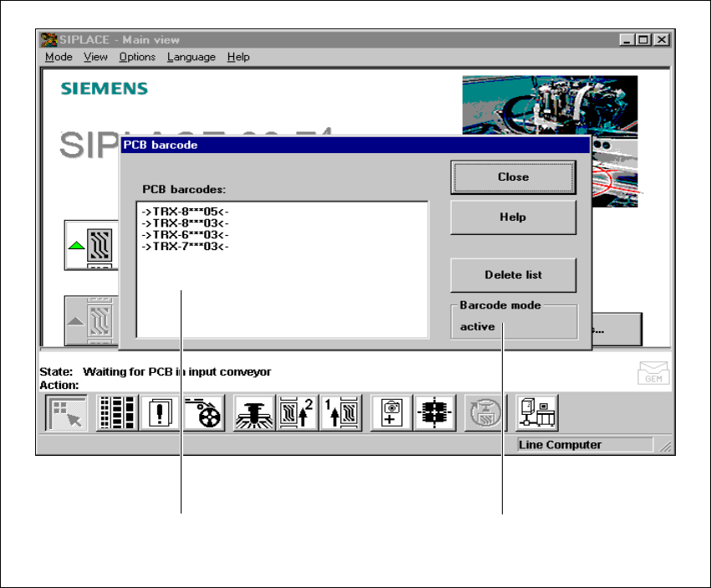
Task: Open the Help menu
Action: pos(238,57)
